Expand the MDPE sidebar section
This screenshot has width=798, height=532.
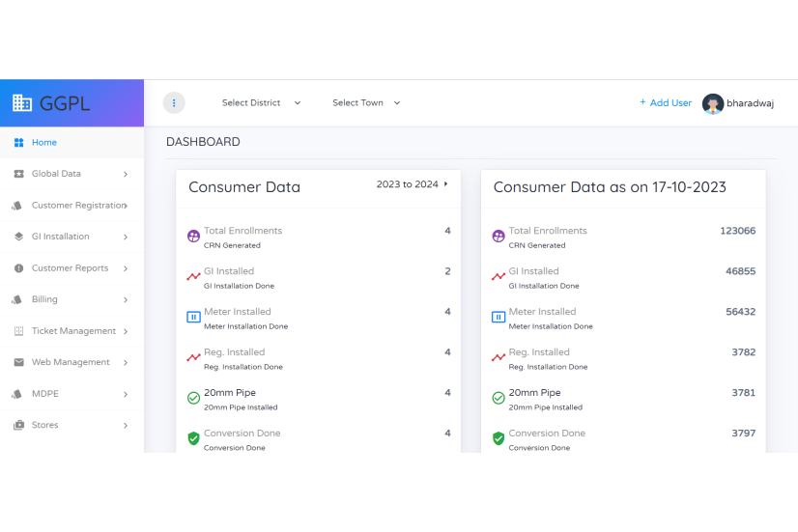[x=71, y=394]
